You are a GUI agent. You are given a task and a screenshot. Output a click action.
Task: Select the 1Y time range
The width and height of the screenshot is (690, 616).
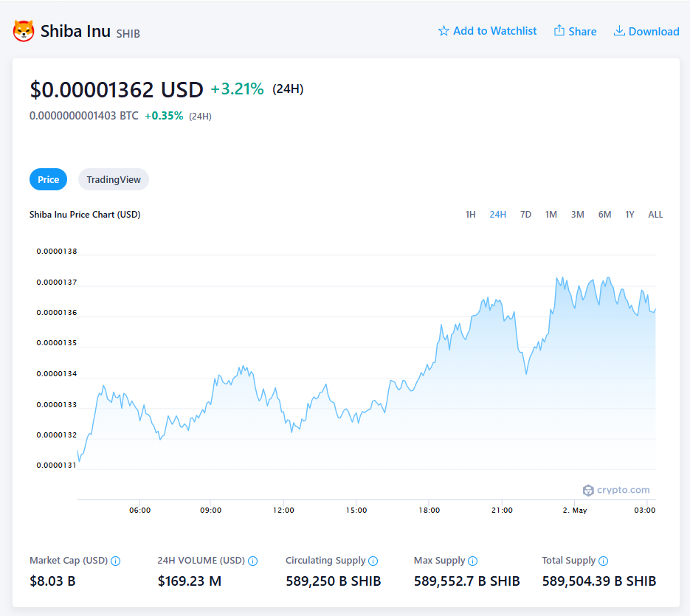pos(629,215)
